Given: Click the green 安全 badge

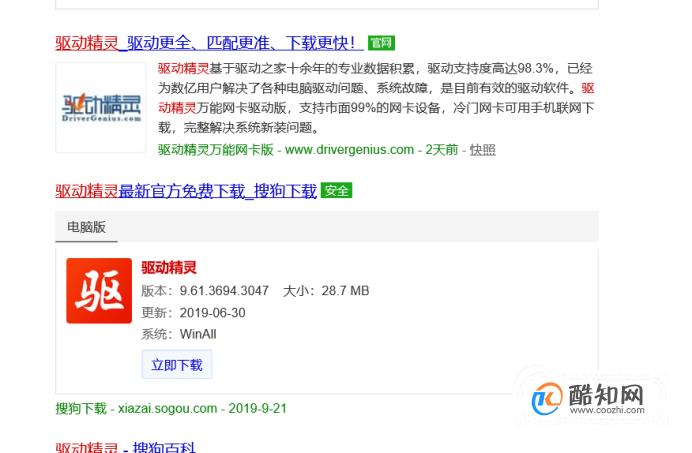Looking at the screenshot, I should (336, 191).
